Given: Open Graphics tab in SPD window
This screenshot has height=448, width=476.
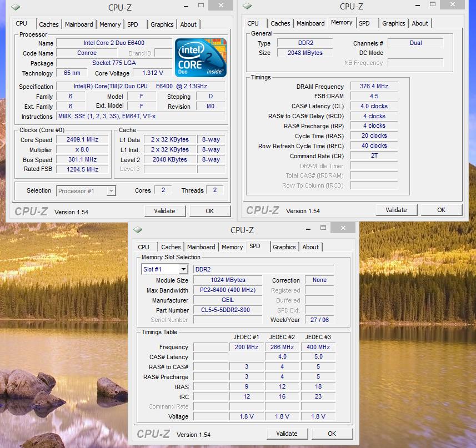Looking at the screenshot, I should pyautogui.click(x=284, y=247).
